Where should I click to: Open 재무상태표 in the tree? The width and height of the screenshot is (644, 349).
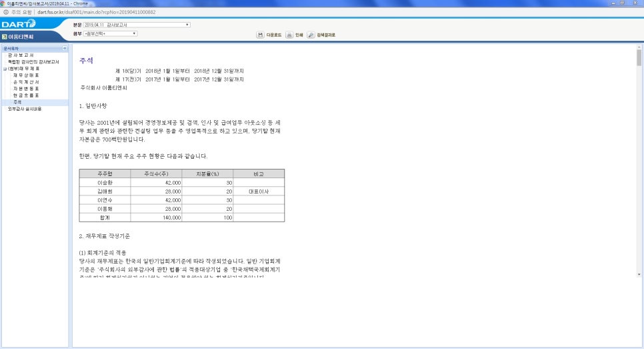coord(26,75)
